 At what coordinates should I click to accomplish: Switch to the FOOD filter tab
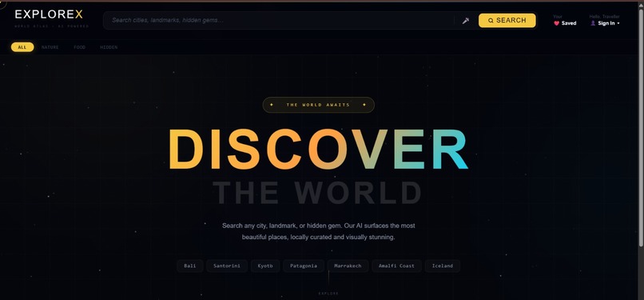(x=80, y=47)
